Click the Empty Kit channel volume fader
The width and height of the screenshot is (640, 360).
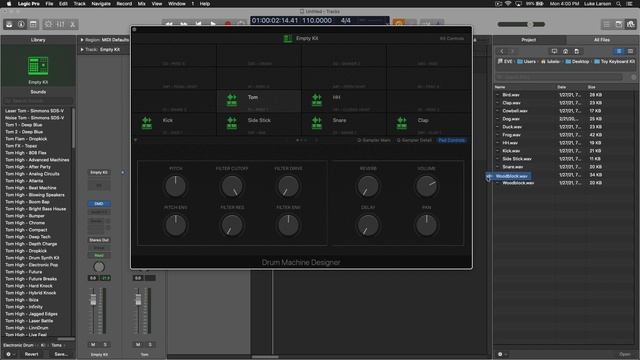pos(93,300)
